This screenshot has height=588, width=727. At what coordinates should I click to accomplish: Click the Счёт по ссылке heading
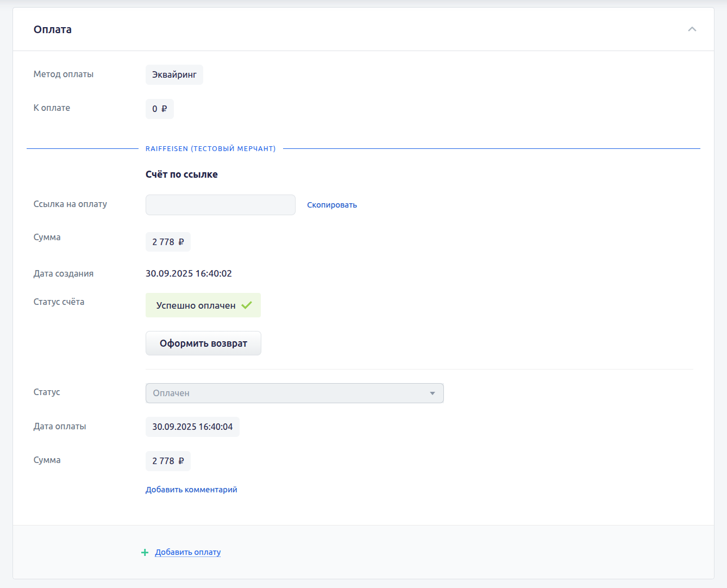click(x=181, y=174)
